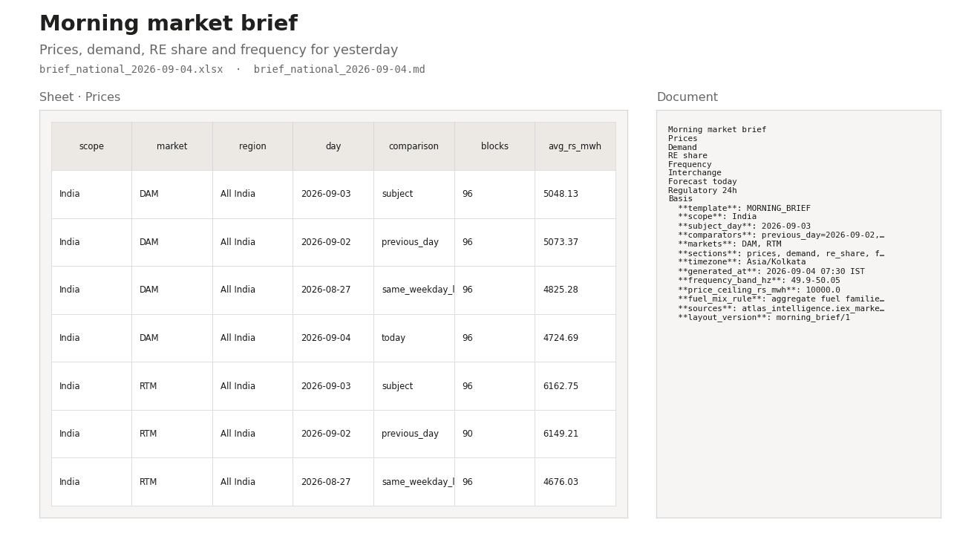Click the "**frequency_band_hz**: 49.9-50.05" line
980x551 pixels.
pos(759,281)
